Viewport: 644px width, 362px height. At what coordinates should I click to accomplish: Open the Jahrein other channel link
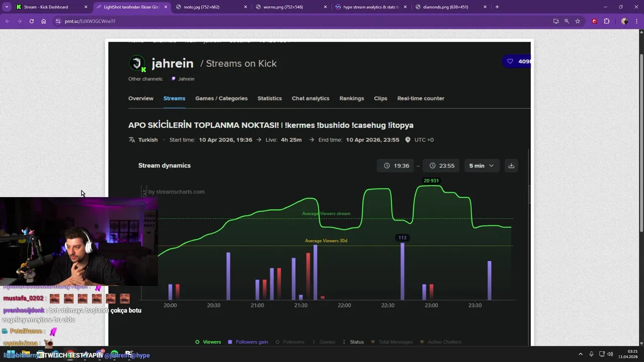click(x=183, y=79)
